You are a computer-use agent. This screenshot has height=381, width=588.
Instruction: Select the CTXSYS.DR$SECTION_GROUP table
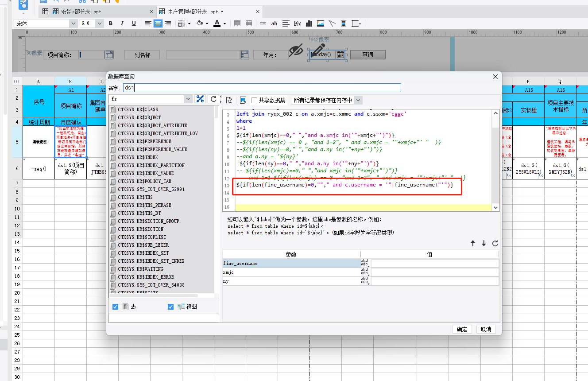(148, 221)
